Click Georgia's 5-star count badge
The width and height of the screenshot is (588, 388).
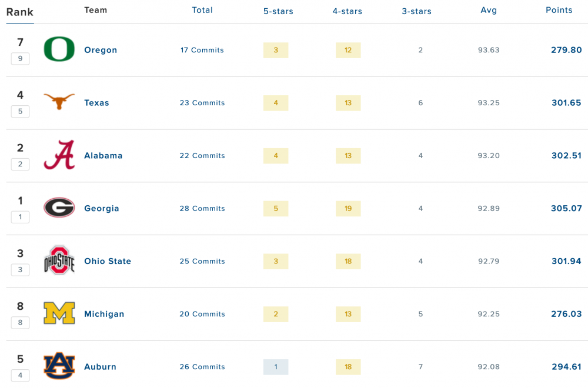(x=276, y=209)
